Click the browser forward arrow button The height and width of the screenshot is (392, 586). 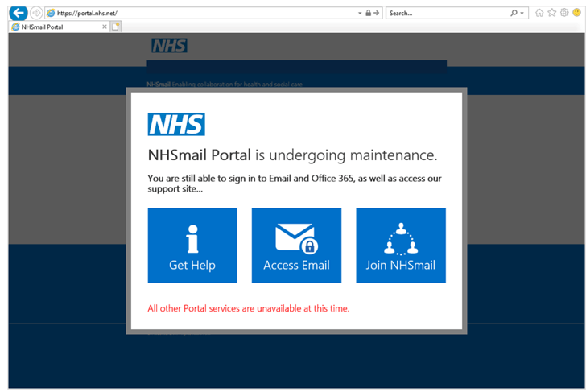point(36,13)
